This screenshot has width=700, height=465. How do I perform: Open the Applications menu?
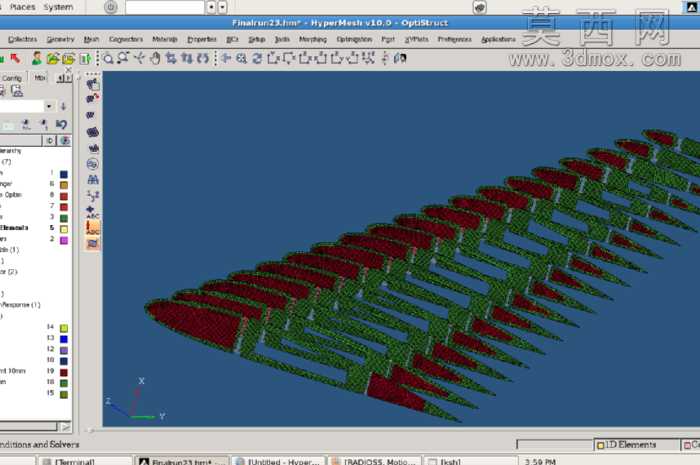click(x=498, y=39)
